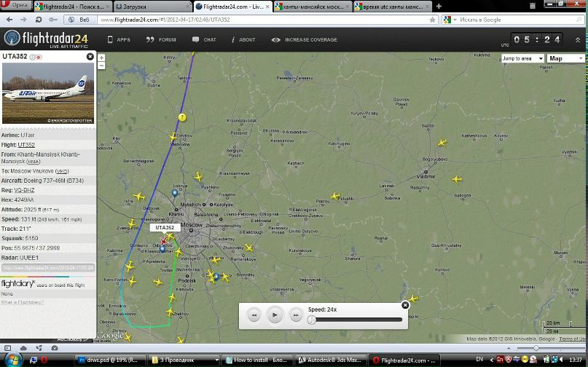588x367 pixels.
Task: Open the Autodesk 3ds Max taskbar item
Action: [x=330, y=360]
